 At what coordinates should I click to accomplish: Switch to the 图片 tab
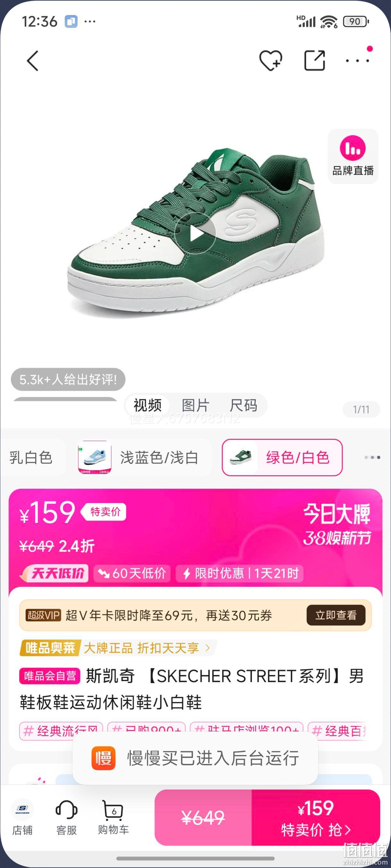coord(196,406)
